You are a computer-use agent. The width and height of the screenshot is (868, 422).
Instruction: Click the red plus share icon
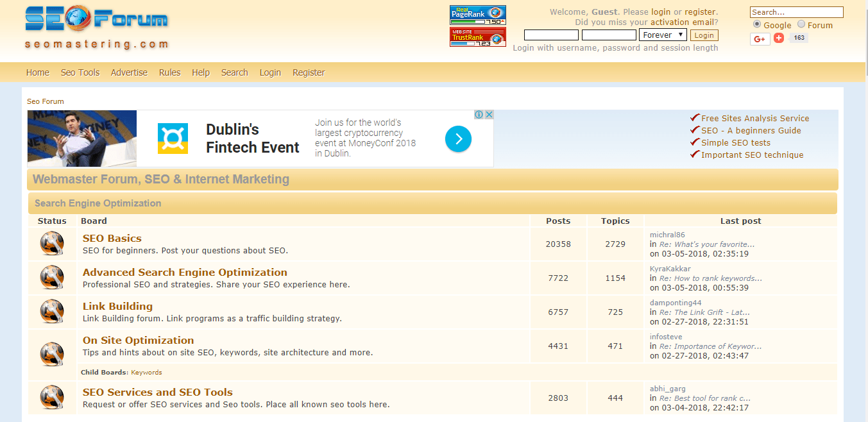point(779,38)
